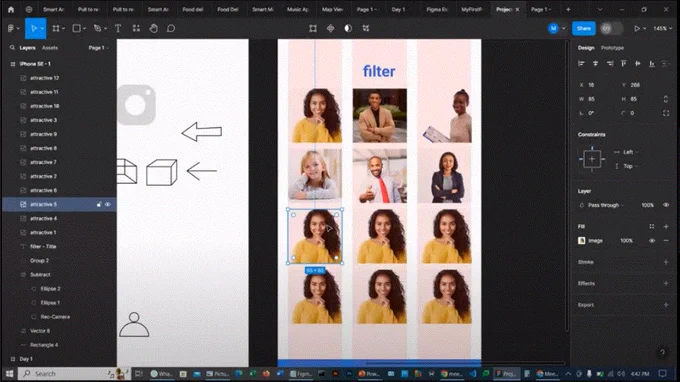Select the Move tool
Image resolution: width=680 pixels, height=382 pixels.
tap(33, 28)
